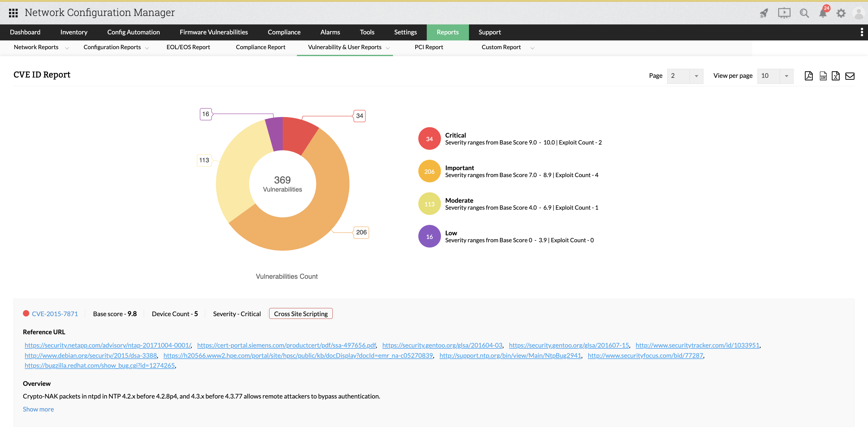The height and width of the screenshot is (432, 868).
Task: Open the Page number dropdown
Action: 685,76
